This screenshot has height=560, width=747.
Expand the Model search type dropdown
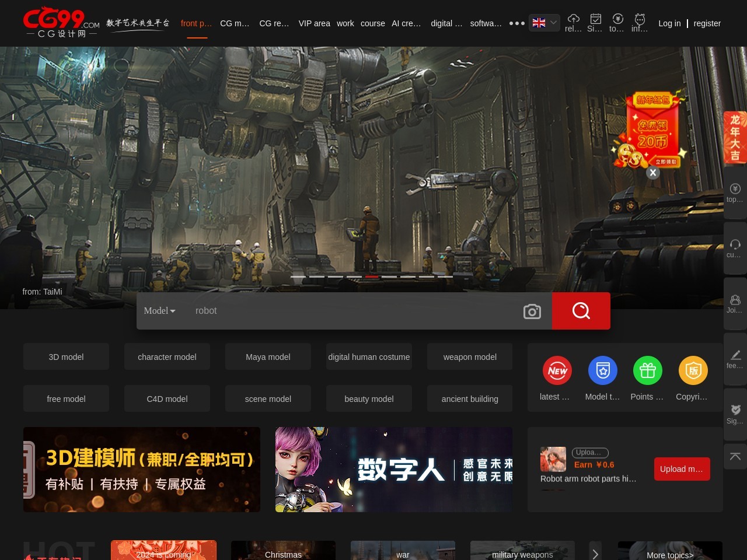pos(159,311)
